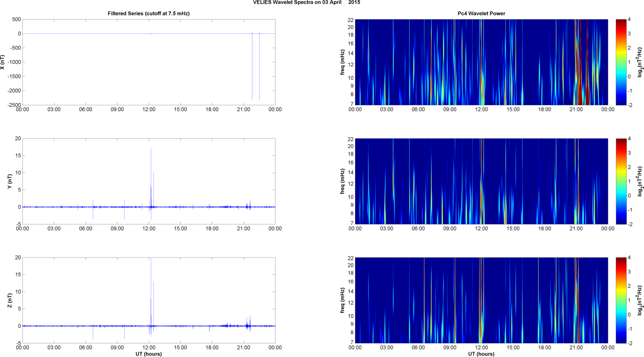Click the freq (mHz) label of the top spectrogram

(343, 62)
